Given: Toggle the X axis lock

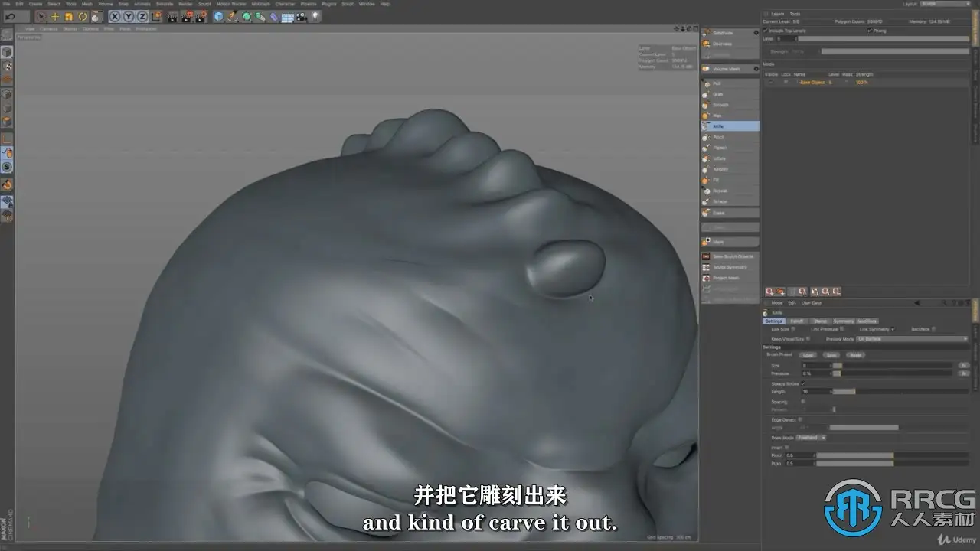Looking at the screenshot, I should [115, 16].
